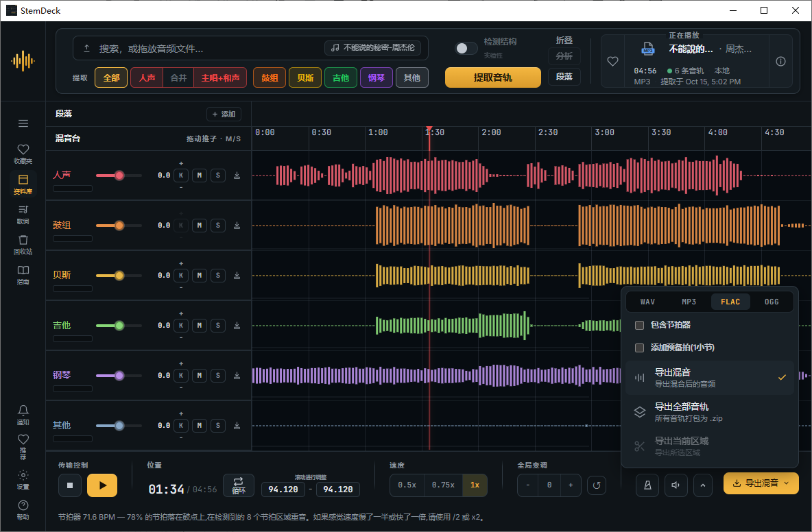The image size is (812, 532).
Task: Open the 推荐 recommendations sidebar icon
Action: [x=23, y=446]
